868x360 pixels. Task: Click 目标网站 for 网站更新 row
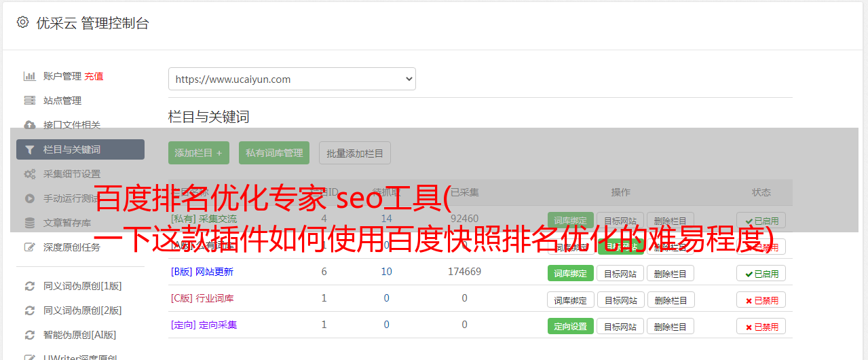(620, 273)
